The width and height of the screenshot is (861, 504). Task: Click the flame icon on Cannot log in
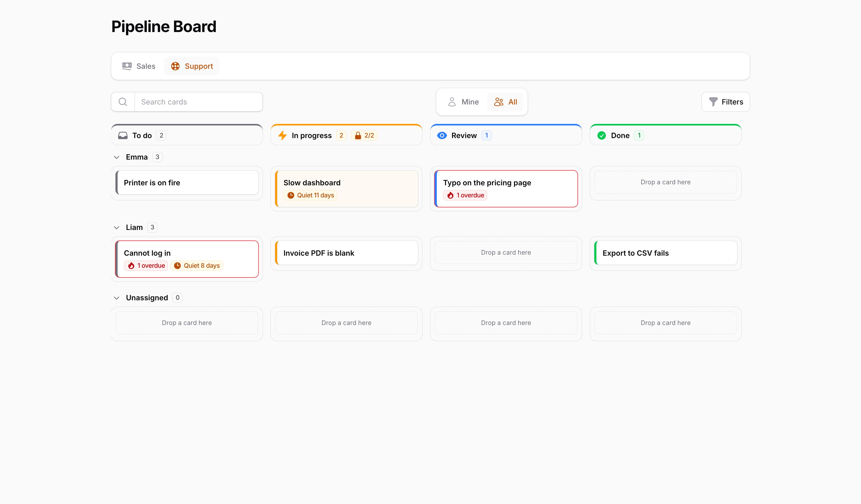(x=131, y=266)
